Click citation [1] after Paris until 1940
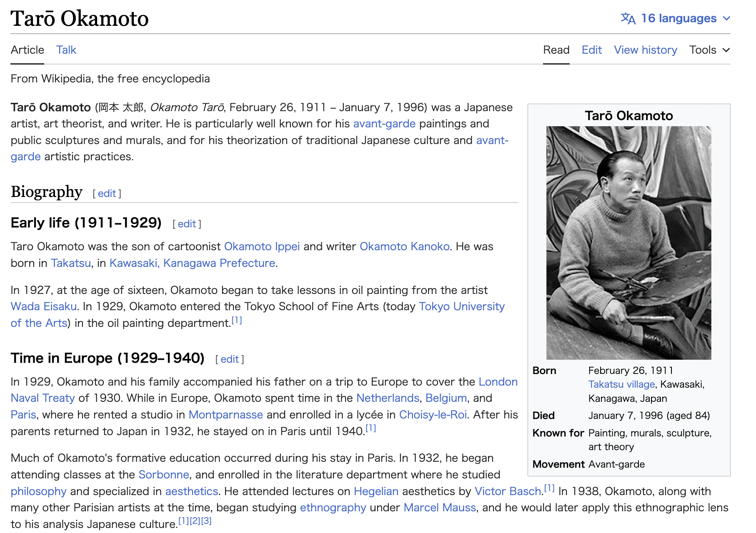Screen dimensions: 756x533 pyautogui.click(x=371, y=428)
